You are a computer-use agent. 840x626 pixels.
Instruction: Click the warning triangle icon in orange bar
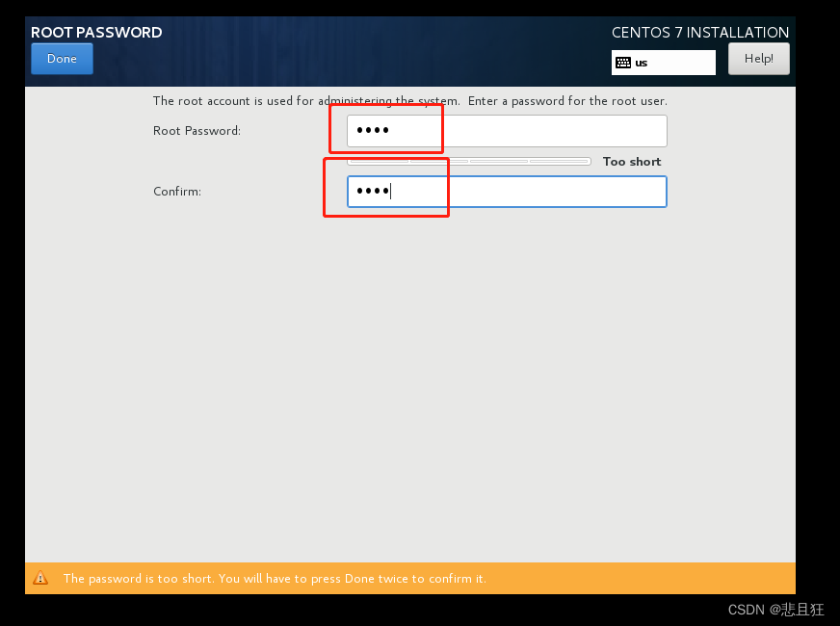40,578
